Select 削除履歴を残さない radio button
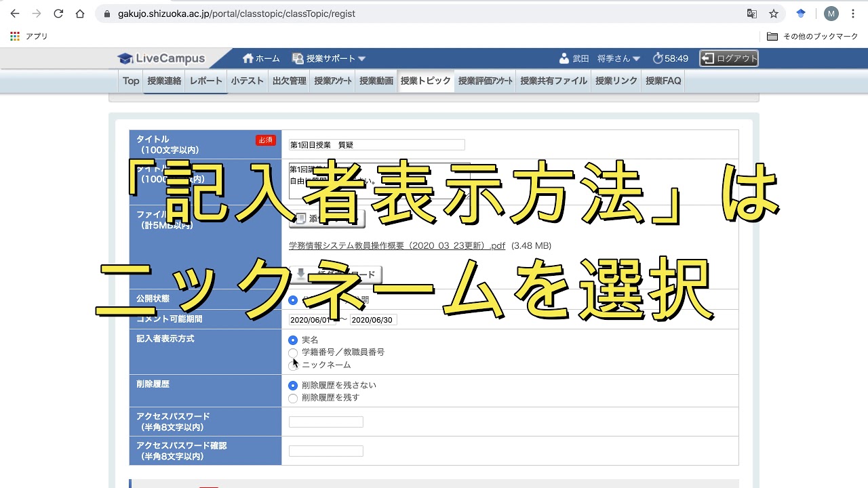Viewport: 868px width, 488px height. click(x=293, y=385)
